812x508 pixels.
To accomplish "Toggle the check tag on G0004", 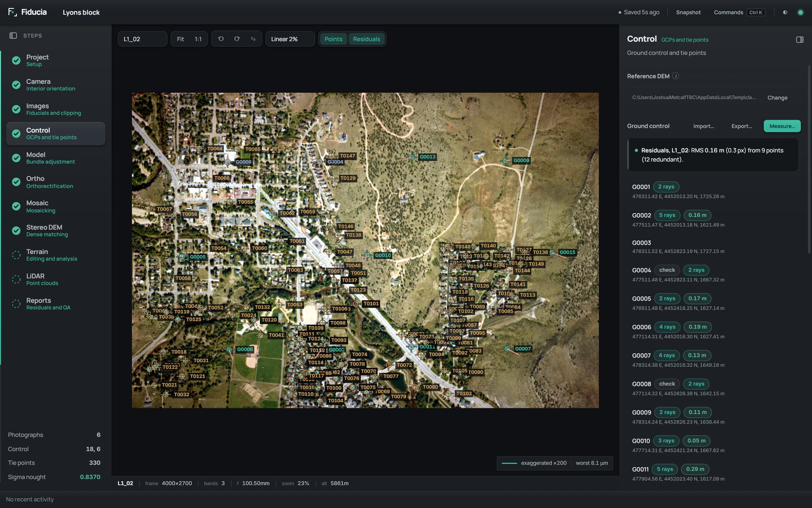I will point(667,270).
